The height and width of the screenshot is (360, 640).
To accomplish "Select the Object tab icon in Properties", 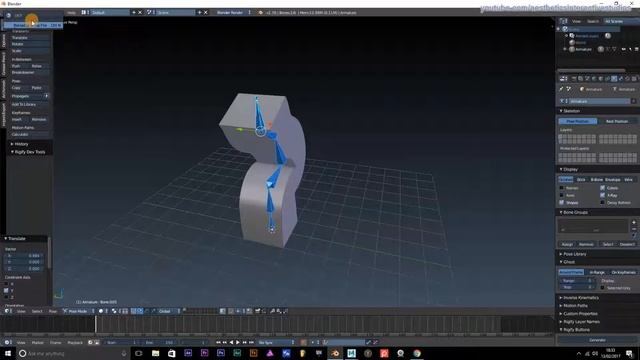I will [x=600, y=78].
